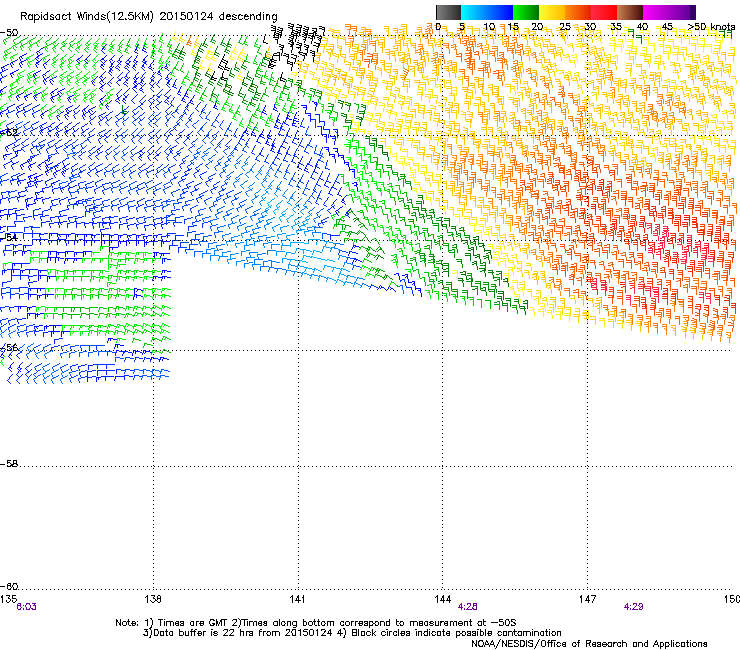Click the -52 latitude axis label
Image resolution: width=740 pixels, height=650 pixels.
[9, 133]
